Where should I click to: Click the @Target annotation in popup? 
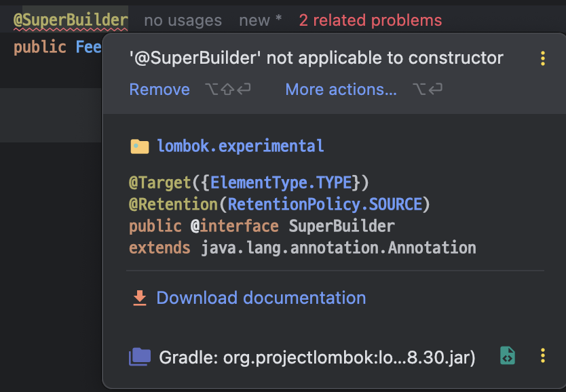tap(160, 183)
